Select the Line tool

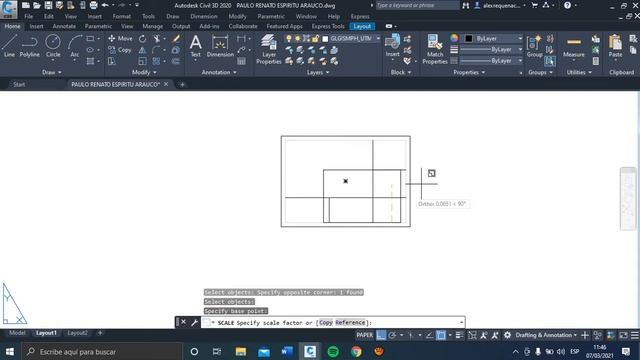point(9,46)
